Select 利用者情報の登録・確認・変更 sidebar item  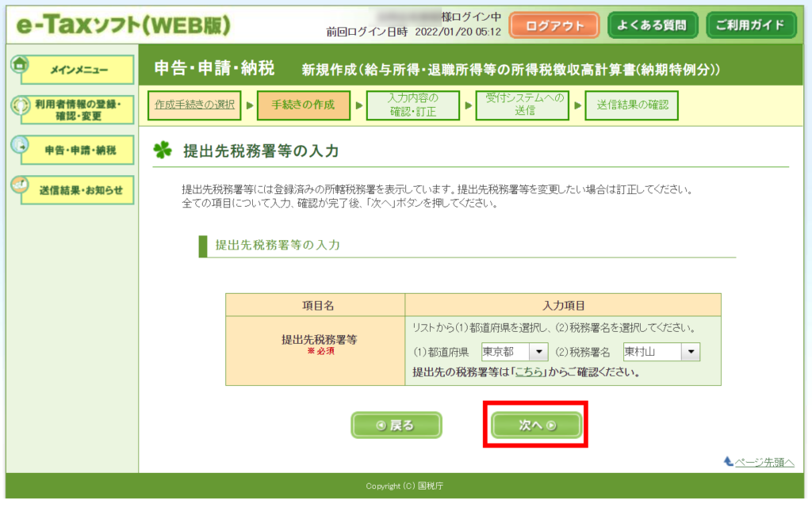[x=77, y=110]
